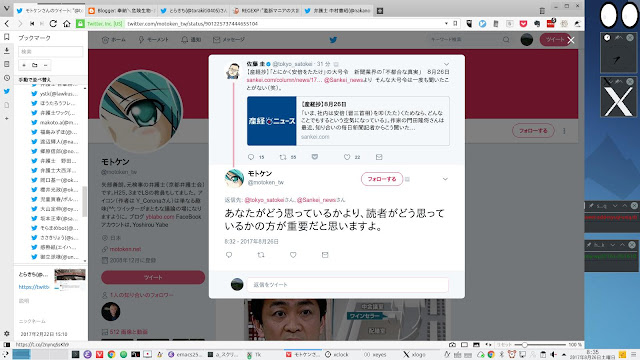The height and width of the screenshot is (360, 640).
Task: Retweet 佐藤 圭's tweet with 55 retweets
Action: pos(282,157)
